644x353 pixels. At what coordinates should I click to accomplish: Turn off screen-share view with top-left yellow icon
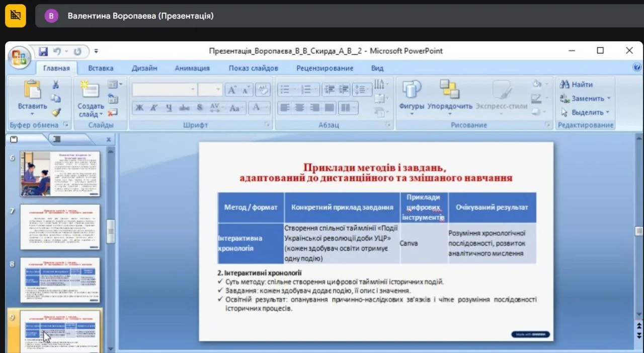pyautogui.click(x=16, y=16)
